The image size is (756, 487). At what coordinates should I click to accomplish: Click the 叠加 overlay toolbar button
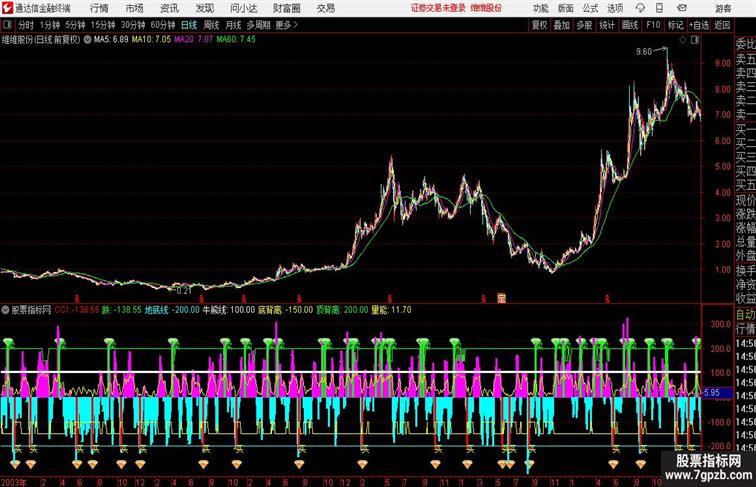point(562,25)
